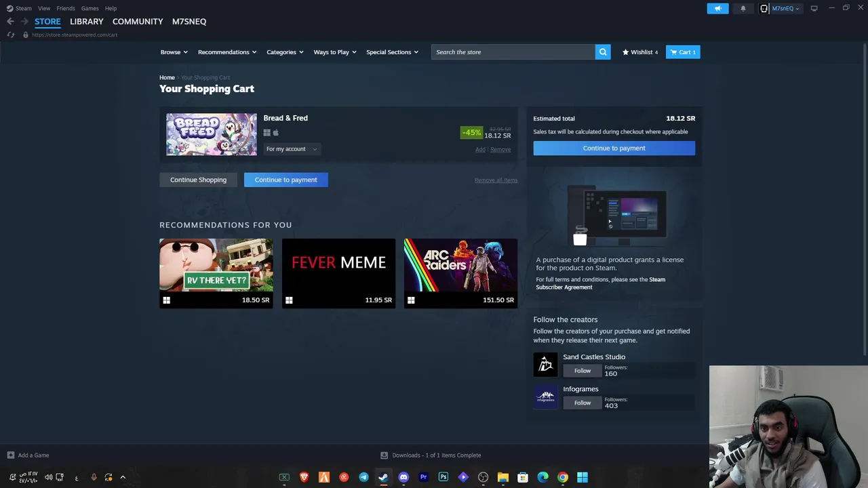This screenshot has height=488, width=868.
Task: Open the notifications bell
Action: click(x=743, y=8)
